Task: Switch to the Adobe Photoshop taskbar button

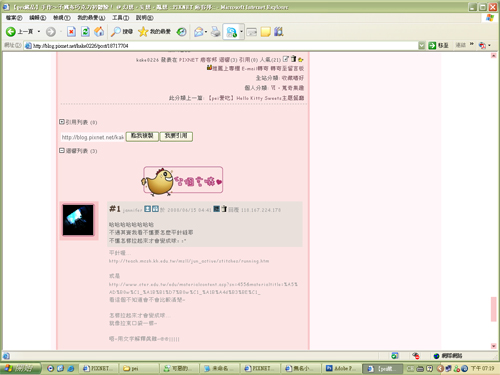Action: [x=342, y=368]
